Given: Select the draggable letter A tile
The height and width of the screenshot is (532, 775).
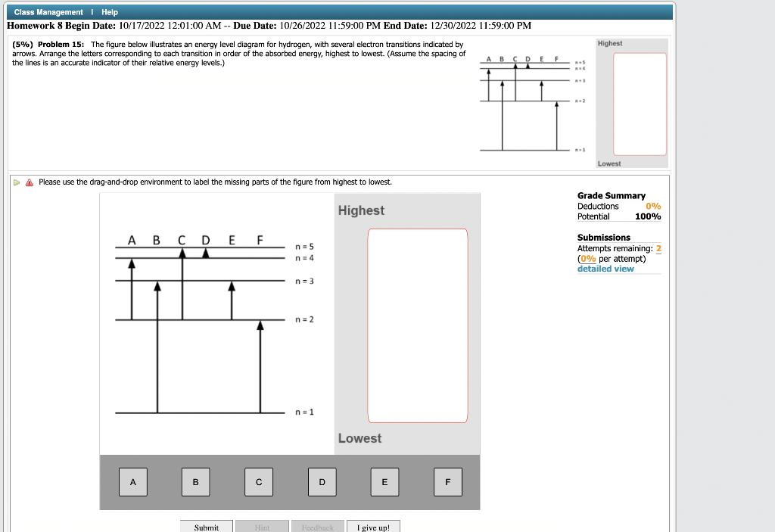Looking at the screenshot, I should (132, 482).
